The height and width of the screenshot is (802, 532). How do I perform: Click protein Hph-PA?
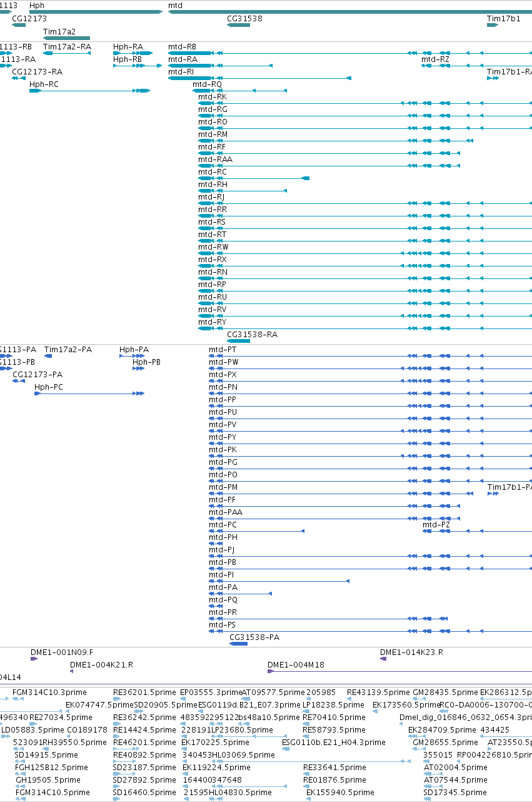pyautogui.click(x=134, y=350)
